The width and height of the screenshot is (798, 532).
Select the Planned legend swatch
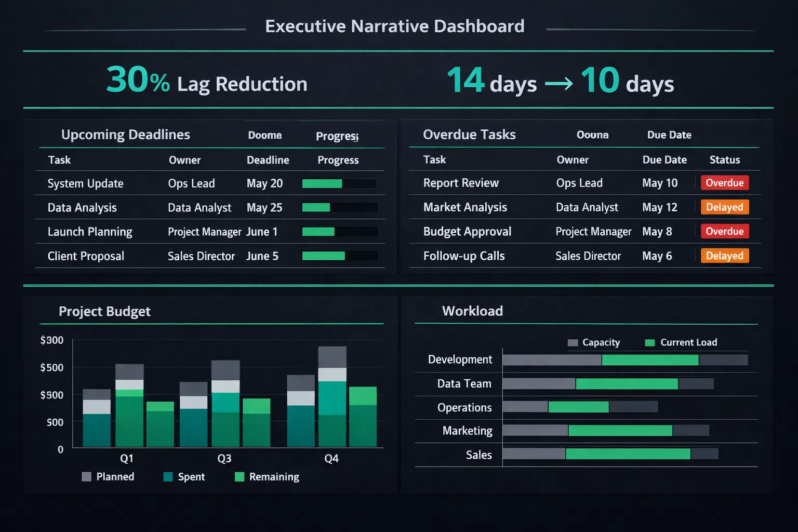(x=86, y=476)
